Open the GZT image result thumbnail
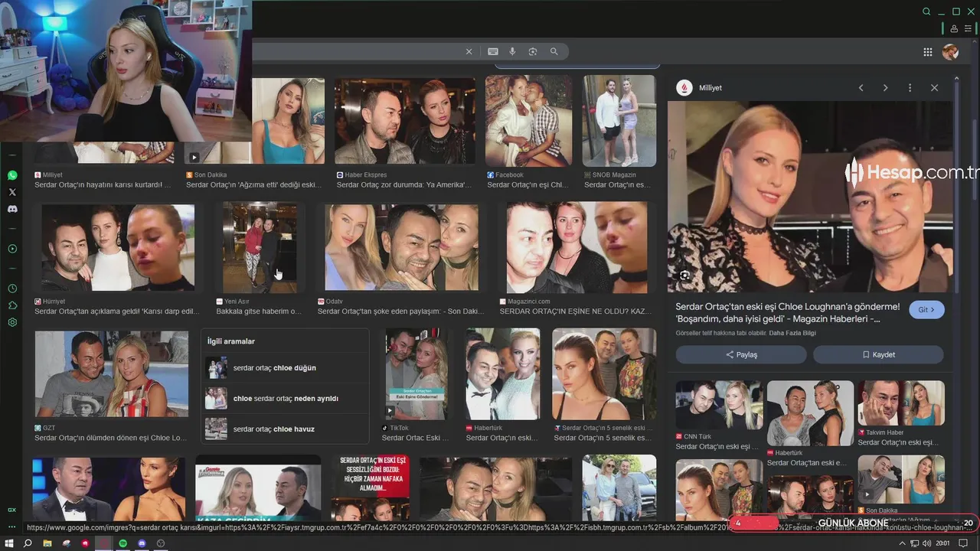Screen dimensions: 980x551 [112, 374]
